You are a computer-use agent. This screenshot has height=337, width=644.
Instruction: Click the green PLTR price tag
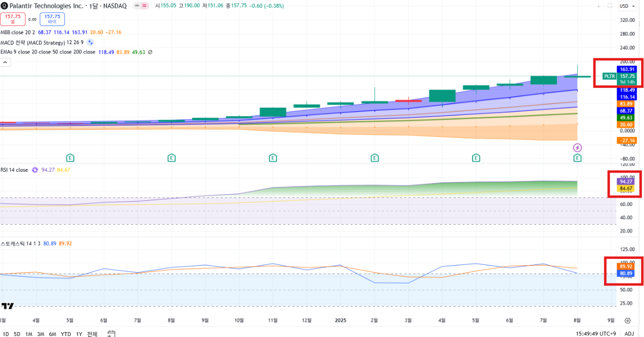tap(610, 76)
